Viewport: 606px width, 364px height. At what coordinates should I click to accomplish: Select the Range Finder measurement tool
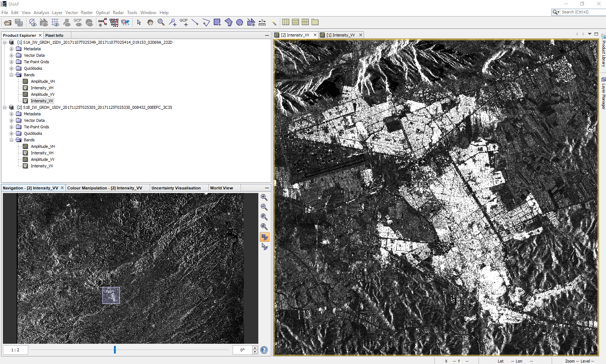coord(262,22)
